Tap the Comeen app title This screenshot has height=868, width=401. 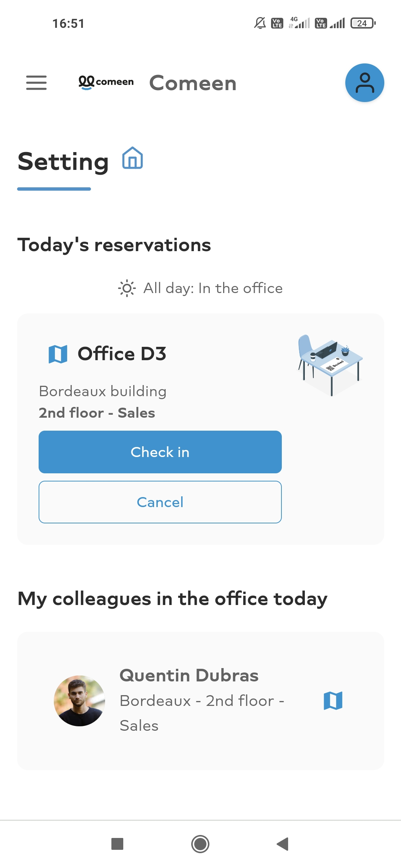coord(193,83)
